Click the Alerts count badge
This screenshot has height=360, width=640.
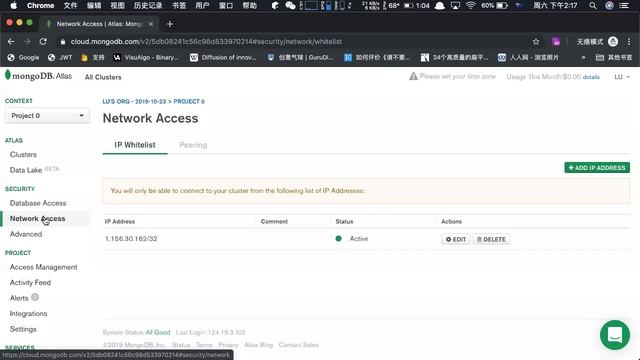(x=35, y=297)
